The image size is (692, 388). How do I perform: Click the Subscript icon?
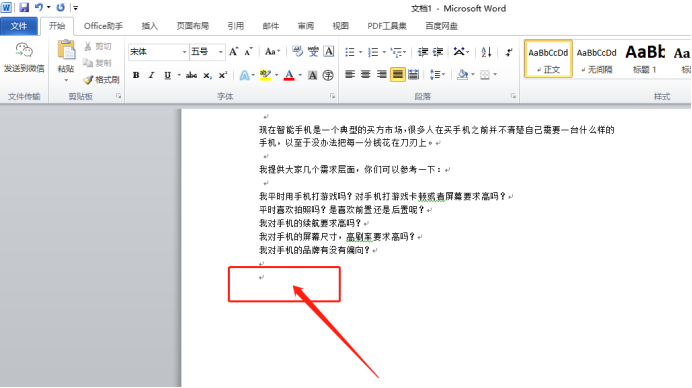[207, 75]
